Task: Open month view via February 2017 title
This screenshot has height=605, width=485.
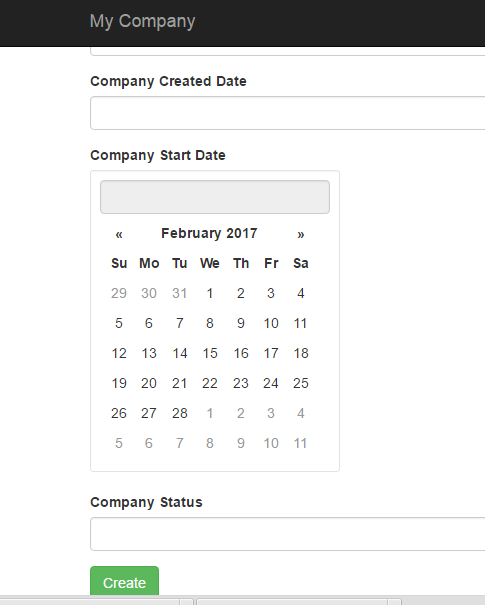Action: click(x=210, y=233)
